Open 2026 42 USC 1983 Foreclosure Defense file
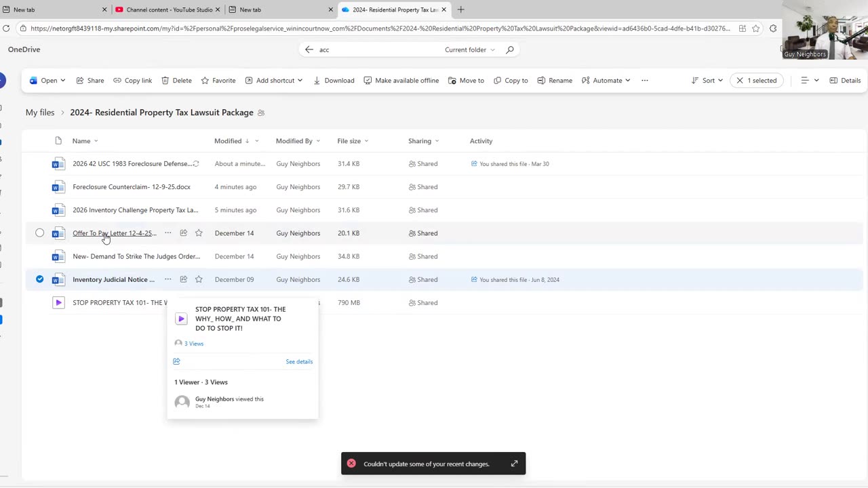The height and width of the screenshot is (488, 868). click(x=132, y=164)
